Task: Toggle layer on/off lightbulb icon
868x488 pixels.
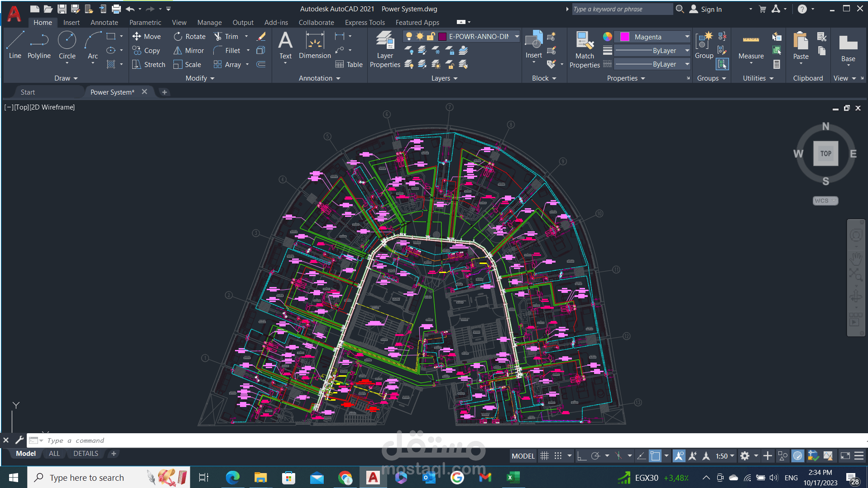Action: [x=409, y=37]
